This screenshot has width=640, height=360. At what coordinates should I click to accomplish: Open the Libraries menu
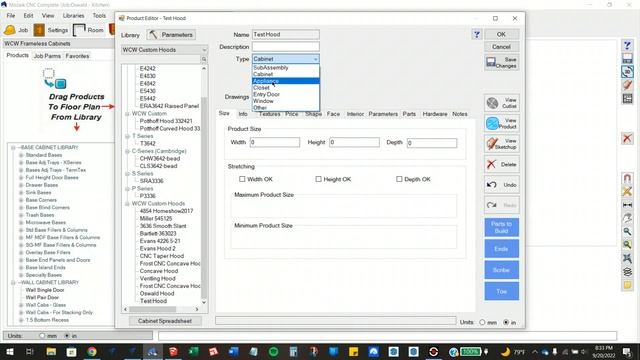tap(73, 16)
